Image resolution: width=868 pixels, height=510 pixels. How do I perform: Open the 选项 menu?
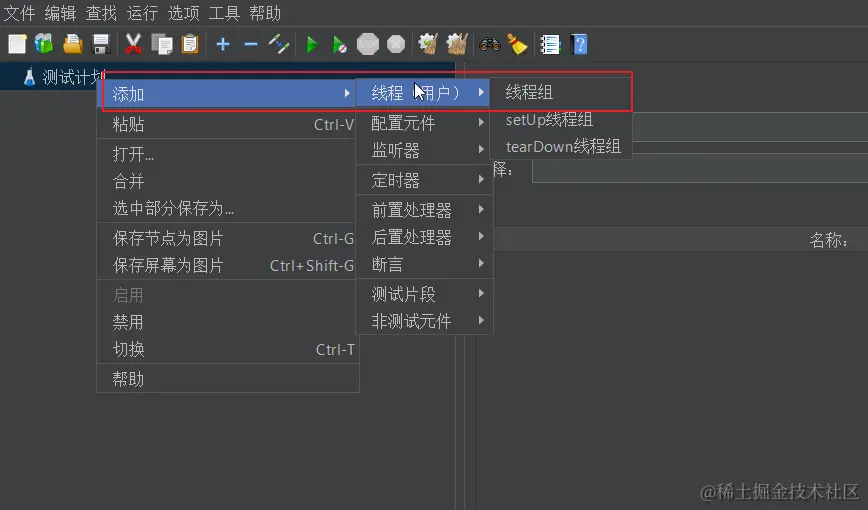183,13
